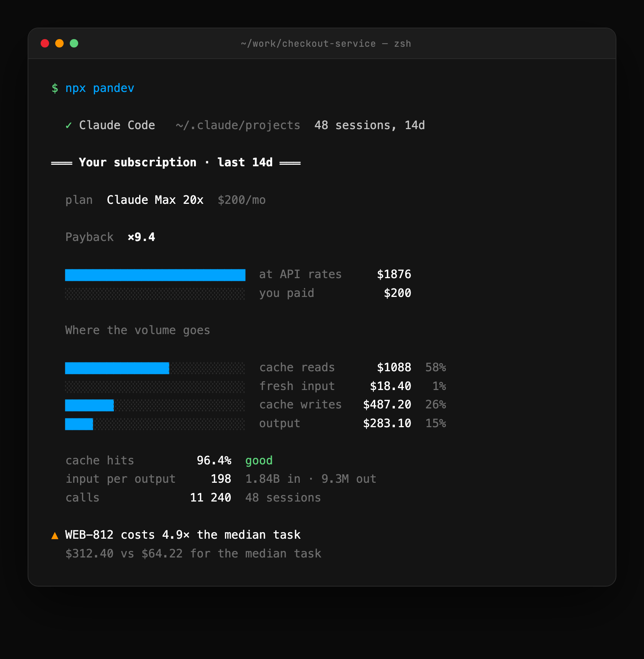Click the $1088 cache reads value
Viewport: 644px width, 659px height.
click(x=394, y=367)
